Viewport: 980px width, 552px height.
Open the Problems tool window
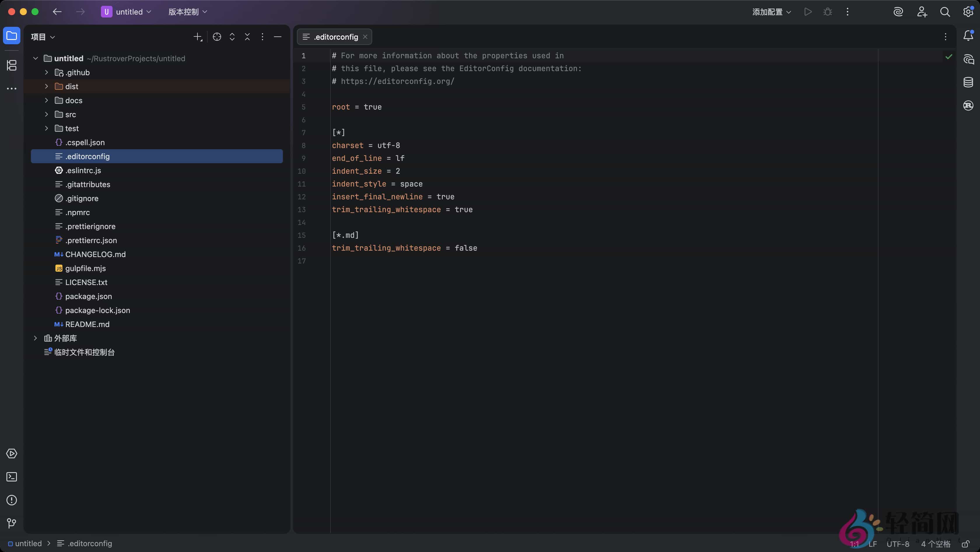click(x=11, y=500)
